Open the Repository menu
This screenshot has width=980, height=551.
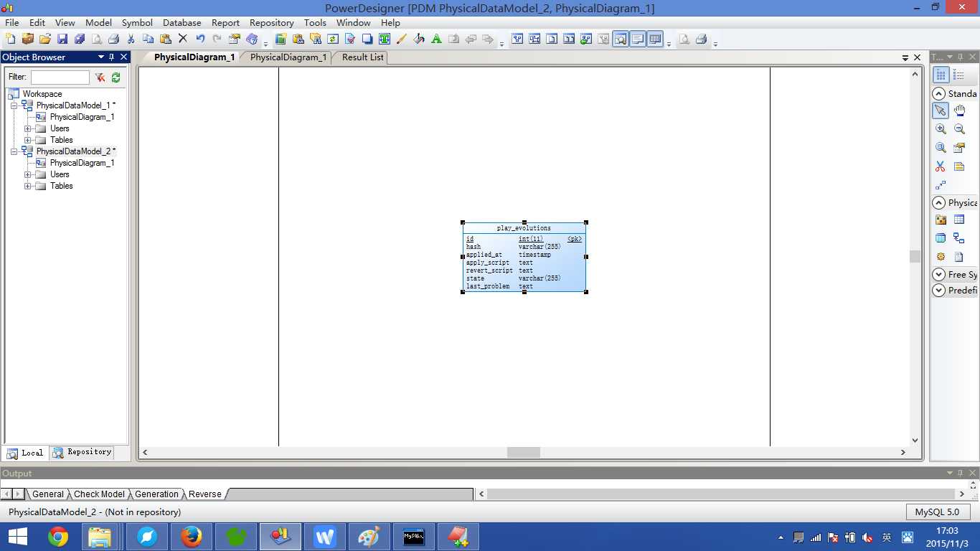(x=272, y=23)
